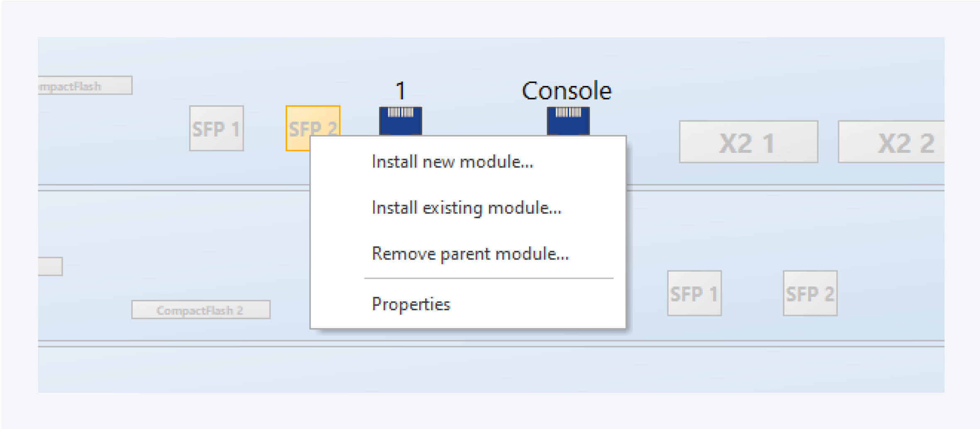Viewport: 980px width, 429px height.
Task: Select the CompactFlash 2 slot
Action: click(x=200, y=310)
